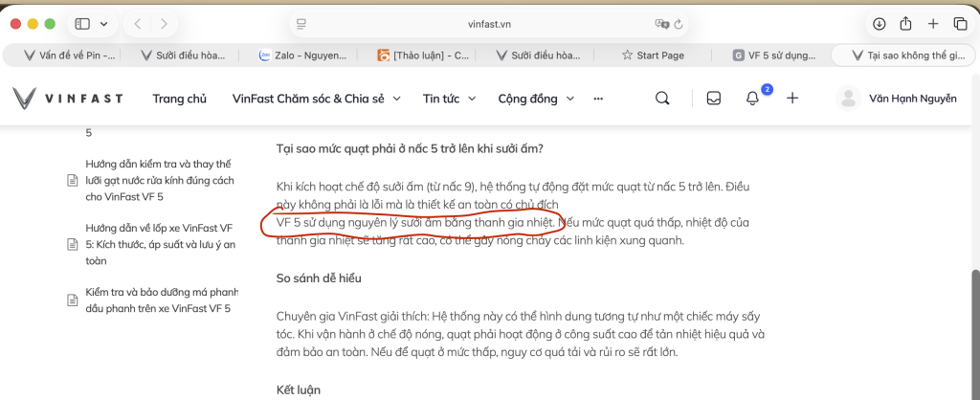Expand Cộng đồng dropdown menu
The width and height of the screenshot is (980, 400).
click(536, 99)
